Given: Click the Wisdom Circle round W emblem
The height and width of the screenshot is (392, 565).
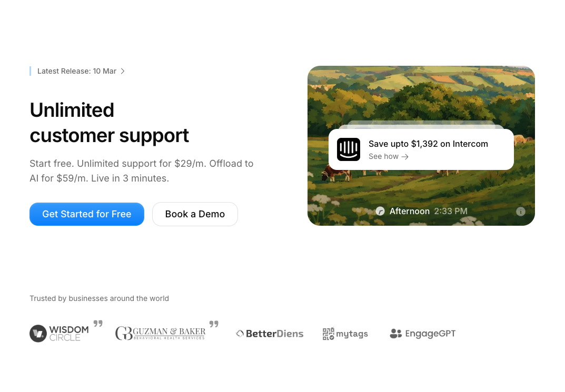Looking at the screenshot, I should (x=38, y=333).
